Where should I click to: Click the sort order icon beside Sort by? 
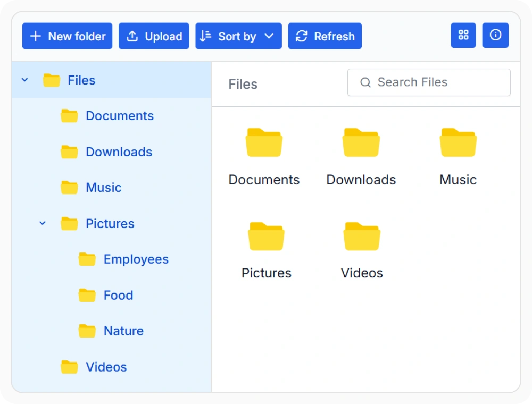(205, 36)
